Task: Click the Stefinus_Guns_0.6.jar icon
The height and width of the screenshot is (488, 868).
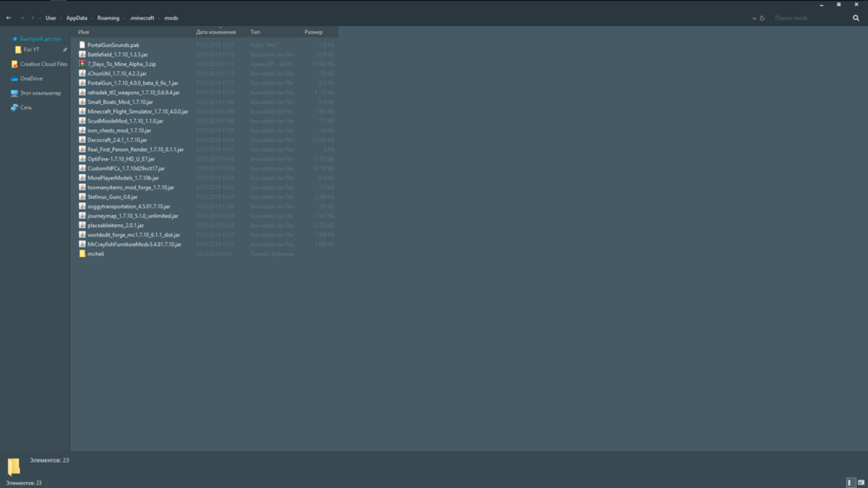Action: [x=82, y=196]
